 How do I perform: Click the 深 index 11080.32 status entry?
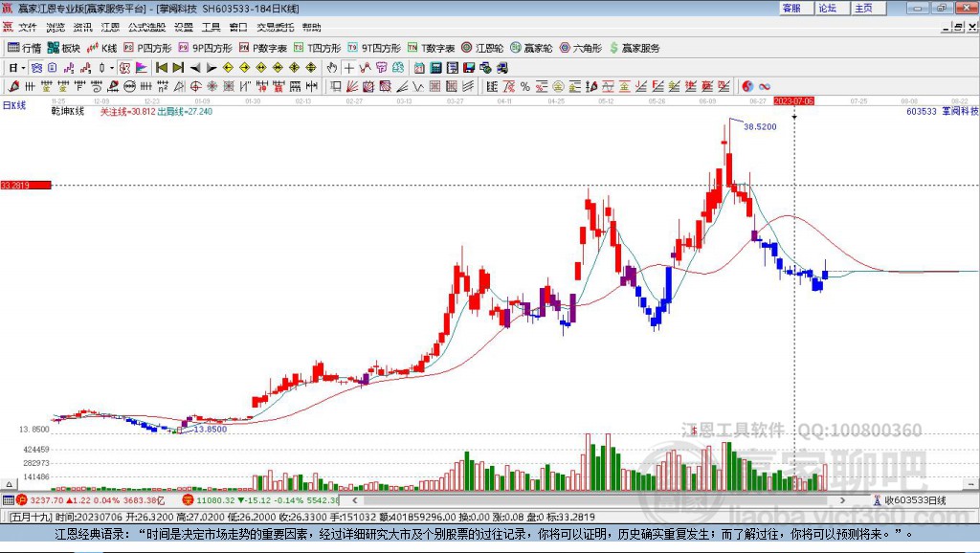click(260, 500)
